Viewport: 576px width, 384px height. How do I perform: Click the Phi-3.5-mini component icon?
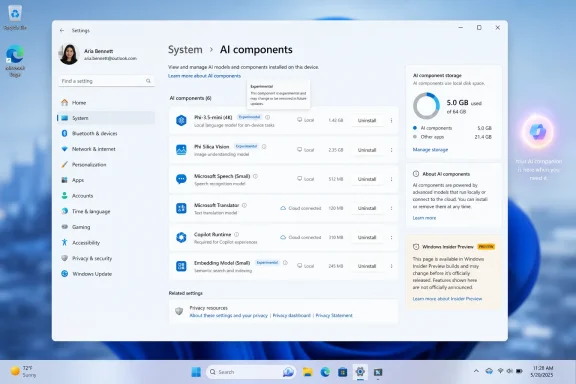181,120
